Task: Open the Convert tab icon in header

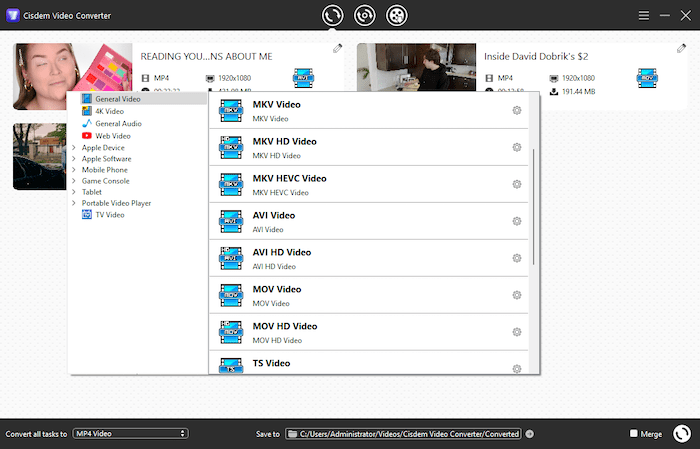Action: (x=333, y=16)
